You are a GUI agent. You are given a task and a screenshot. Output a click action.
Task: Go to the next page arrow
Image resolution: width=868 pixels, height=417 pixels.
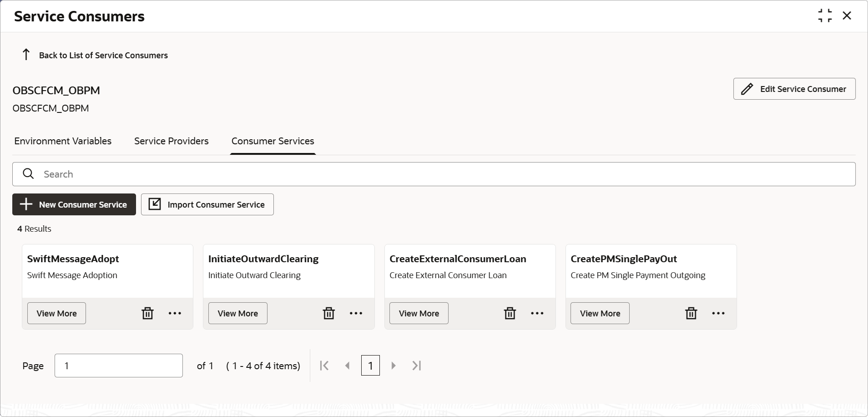click(394, 366)
